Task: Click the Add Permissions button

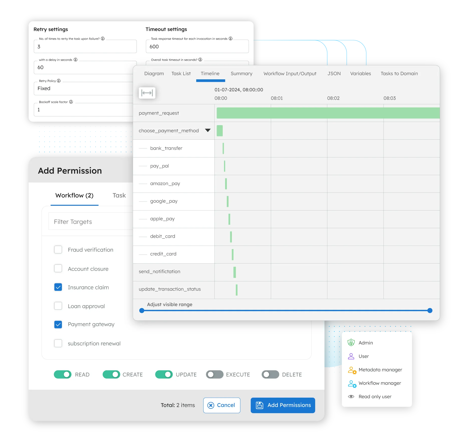Action: coord(283,405)
